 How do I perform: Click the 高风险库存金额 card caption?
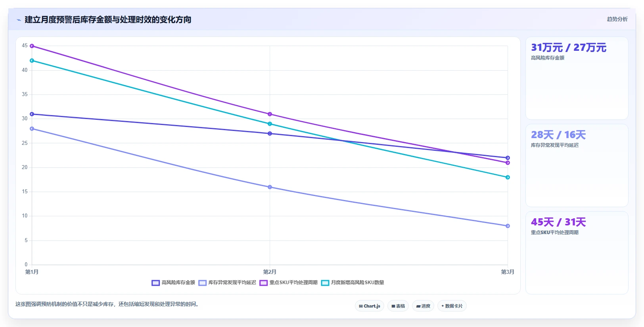tap(548, 58)
